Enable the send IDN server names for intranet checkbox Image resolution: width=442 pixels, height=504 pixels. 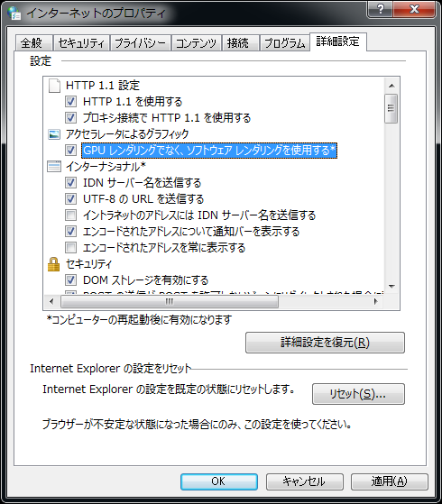pos(70,215)
